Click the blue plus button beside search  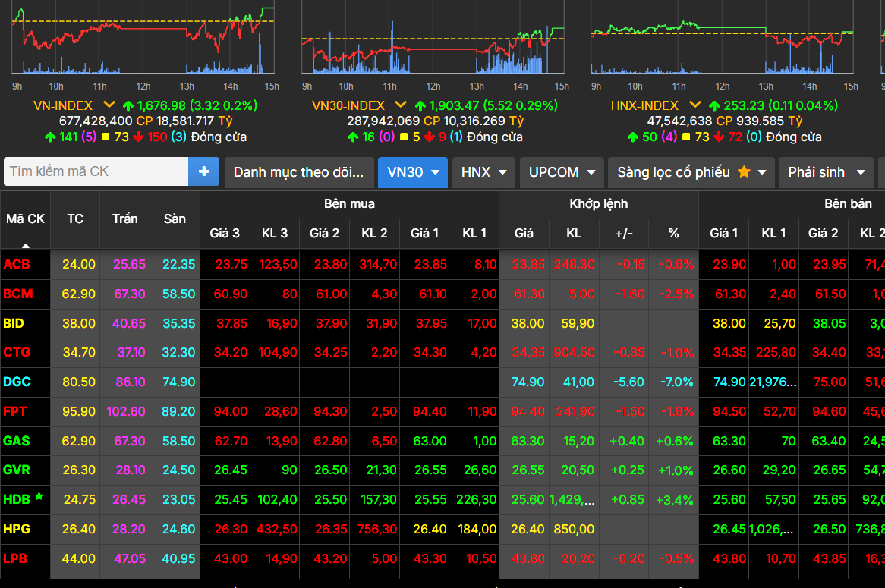point(203,172)
